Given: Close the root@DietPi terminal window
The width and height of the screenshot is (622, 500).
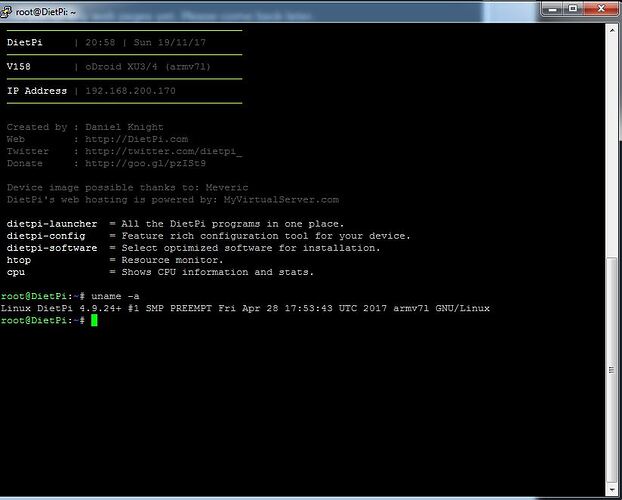Looking at the screenshot, I should click(x=601, y=9).
